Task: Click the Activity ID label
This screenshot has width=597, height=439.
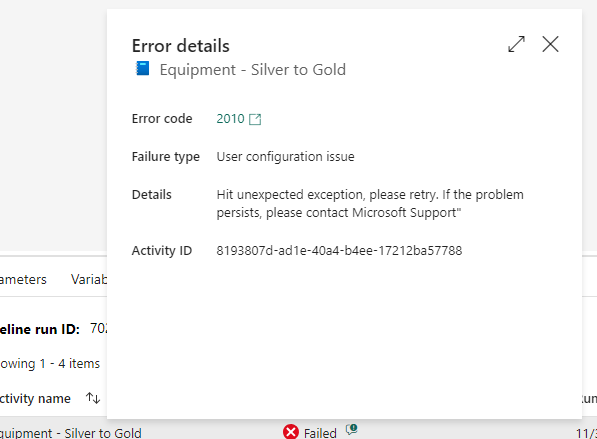Action: [162, 251]
